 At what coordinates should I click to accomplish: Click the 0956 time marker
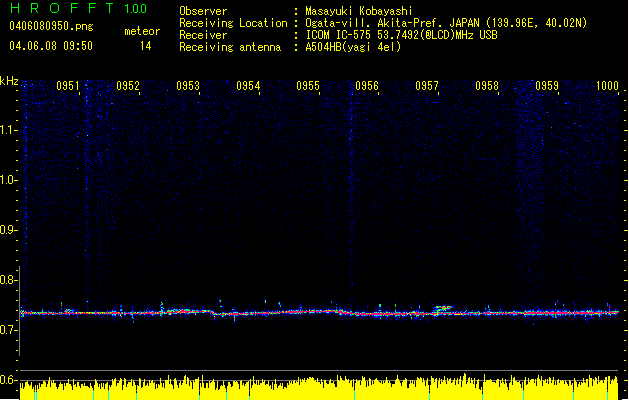point(367,86)
